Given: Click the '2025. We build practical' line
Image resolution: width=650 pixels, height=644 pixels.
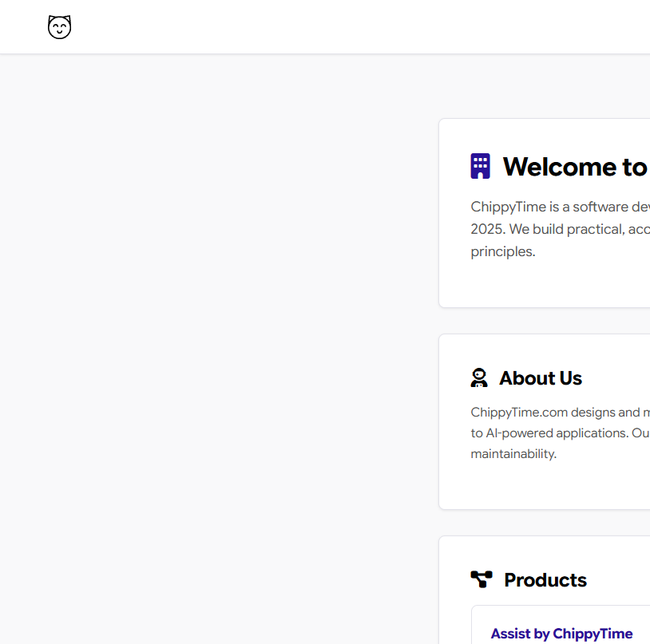Looking at the screenshot, I should click(560, 229).
